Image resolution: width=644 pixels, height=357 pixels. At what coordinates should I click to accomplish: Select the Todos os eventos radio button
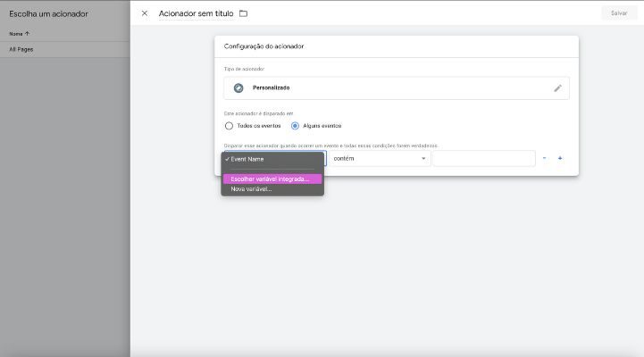[229, 126]
